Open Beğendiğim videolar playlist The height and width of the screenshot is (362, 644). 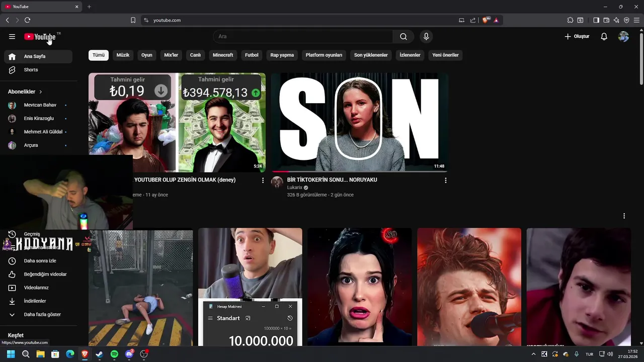(38, 275)
